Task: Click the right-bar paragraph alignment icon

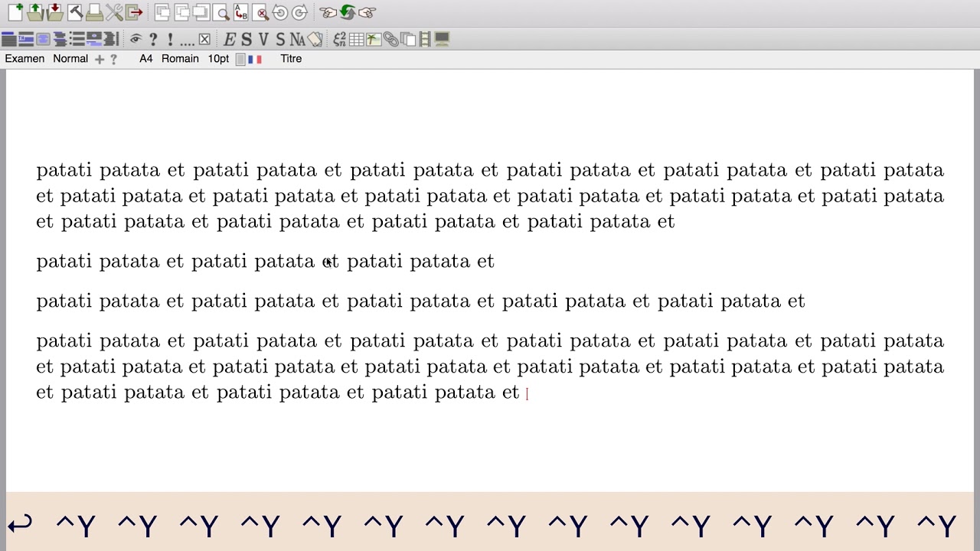Action: [x=110, y=39]
